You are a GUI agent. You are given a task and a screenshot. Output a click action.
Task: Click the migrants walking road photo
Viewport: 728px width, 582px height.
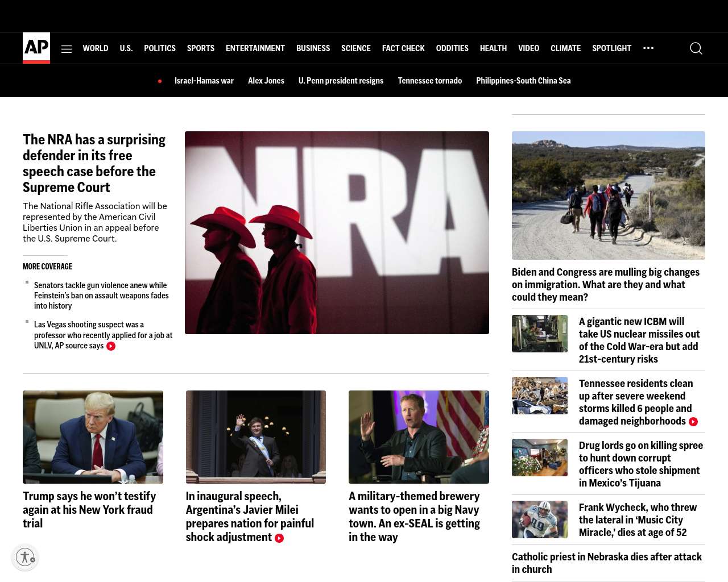click(x=609, y=196)
